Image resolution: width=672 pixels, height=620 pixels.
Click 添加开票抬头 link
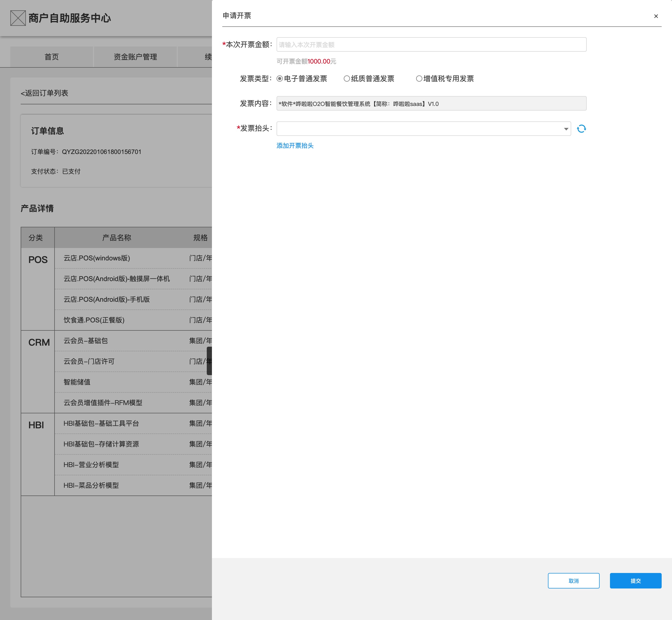295,146
